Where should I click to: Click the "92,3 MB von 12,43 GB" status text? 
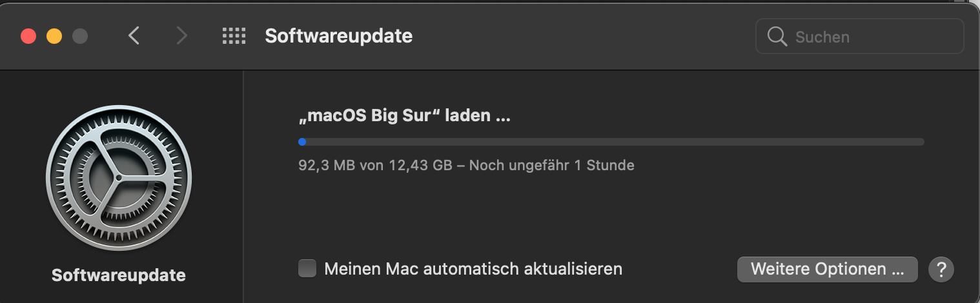click(x=374, y=165)
